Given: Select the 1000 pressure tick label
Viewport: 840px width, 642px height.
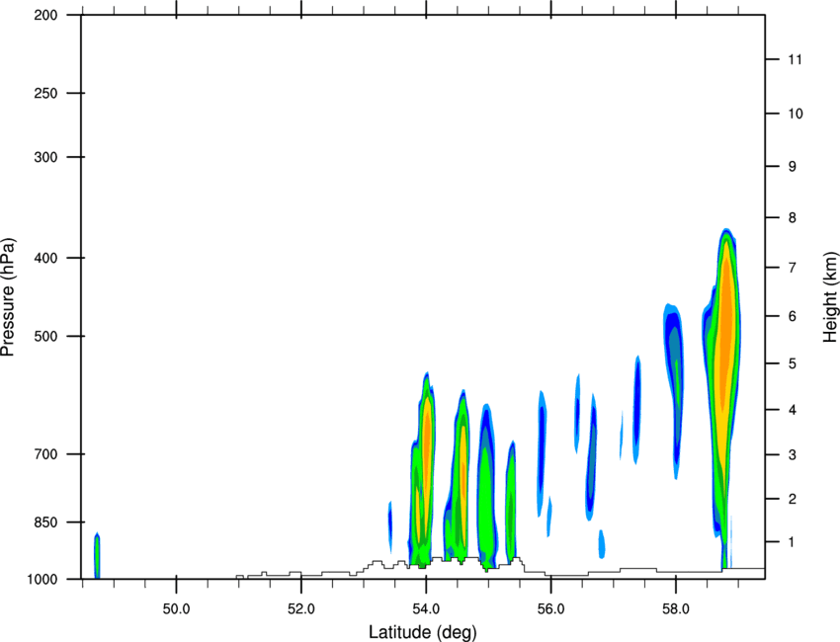Looking at the screenshot, I should (x=42, y=580).
